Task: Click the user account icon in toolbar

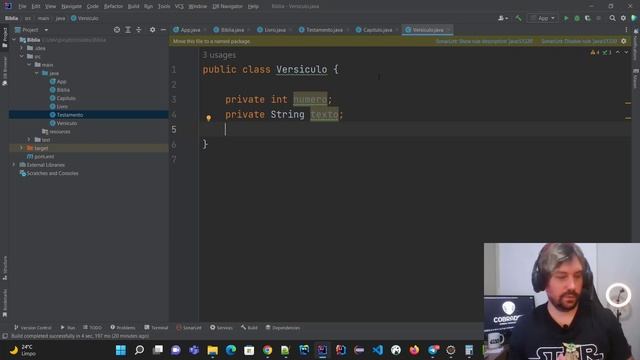Action: (502, 18)
